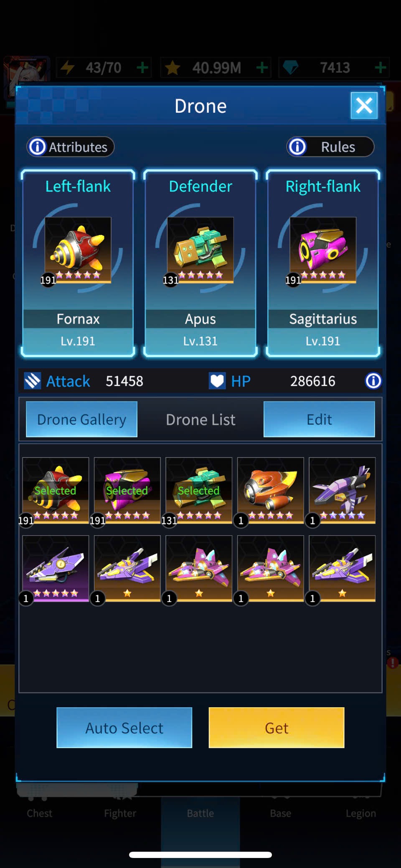The width and height of the screenshot is (401, 868).
Task: Click the Auto Select button
Action: click(124, 728)
